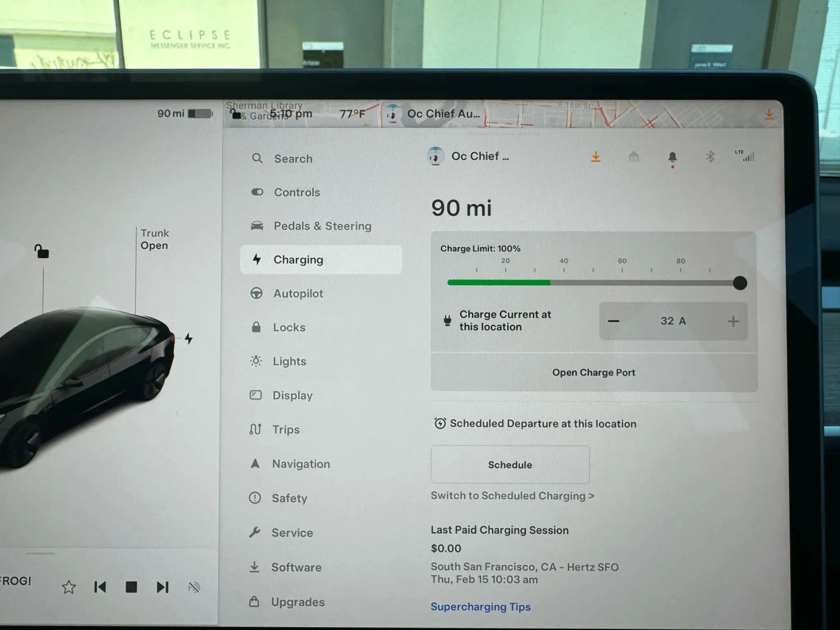Go back to the previous track
The width and height of the screenshot is (840, 630).
point(100,587)
